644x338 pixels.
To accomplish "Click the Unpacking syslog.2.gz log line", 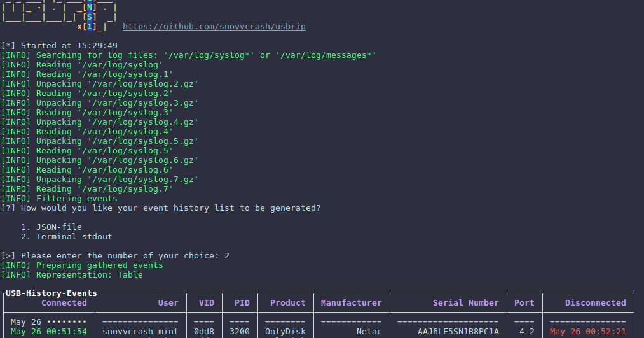I will (x=100, y=84).
